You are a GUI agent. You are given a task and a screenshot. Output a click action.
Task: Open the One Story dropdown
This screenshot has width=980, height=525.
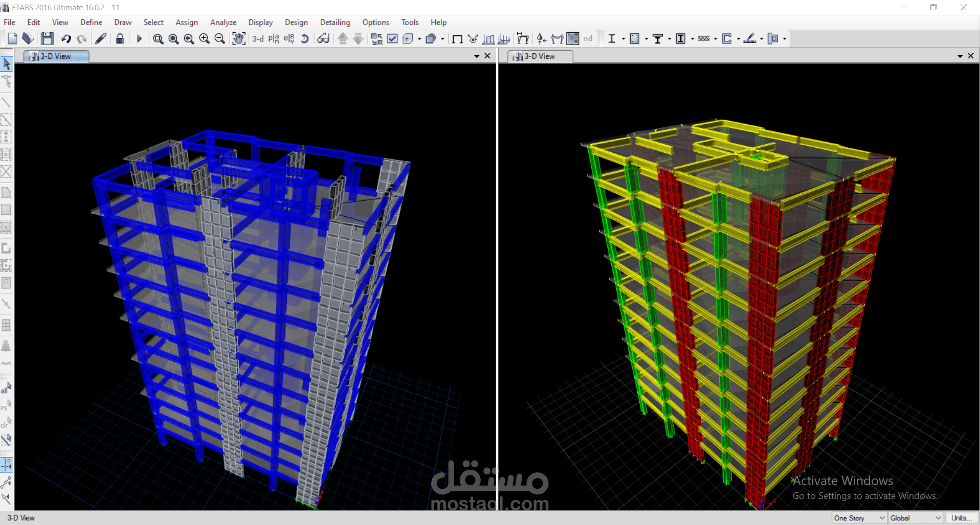pos(859,518)
